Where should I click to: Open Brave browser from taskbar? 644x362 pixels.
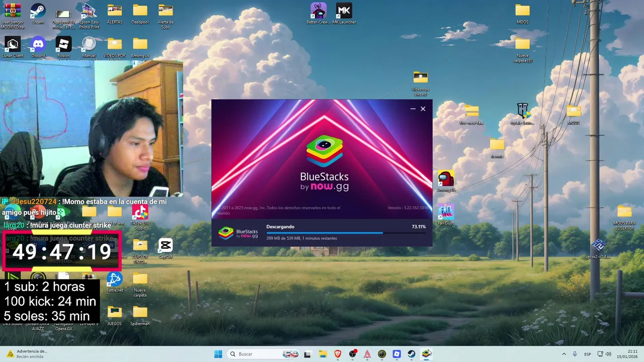[x=338, y=354]
